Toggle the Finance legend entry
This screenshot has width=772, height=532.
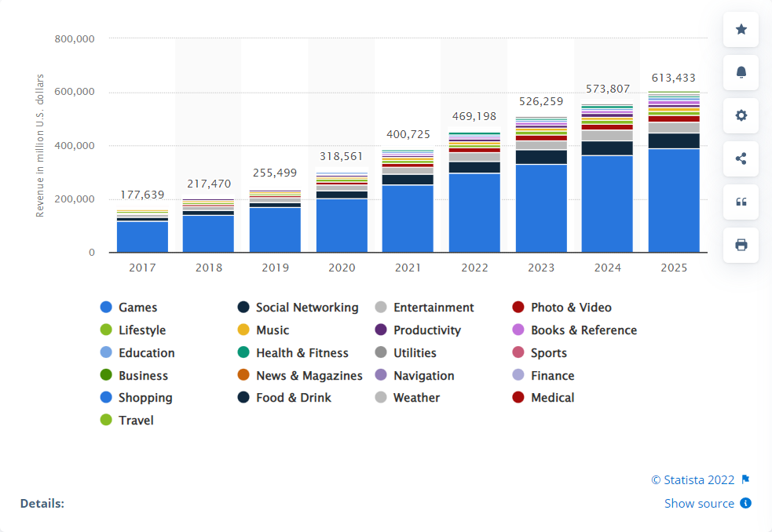pos(551,375)
